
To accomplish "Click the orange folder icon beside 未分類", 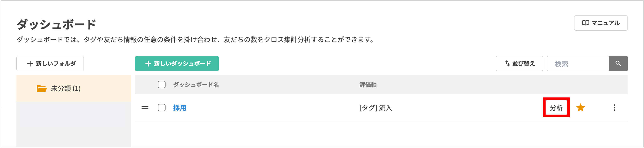I will (x=41, y=89).
